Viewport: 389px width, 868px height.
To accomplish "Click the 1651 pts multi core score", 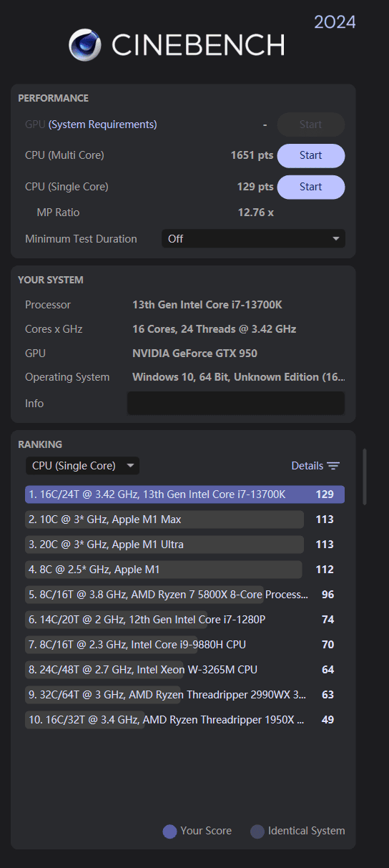I will tap(252, 155).
